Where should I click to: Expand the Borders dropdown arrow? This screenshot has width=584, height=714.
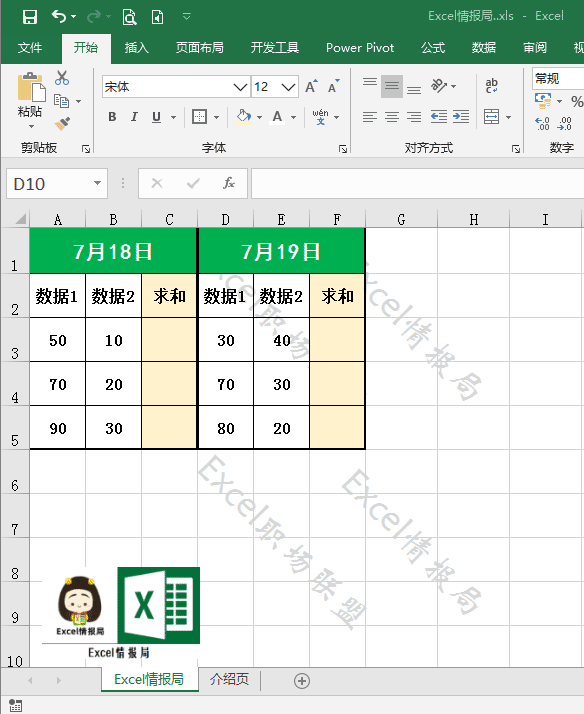point(217,117)
